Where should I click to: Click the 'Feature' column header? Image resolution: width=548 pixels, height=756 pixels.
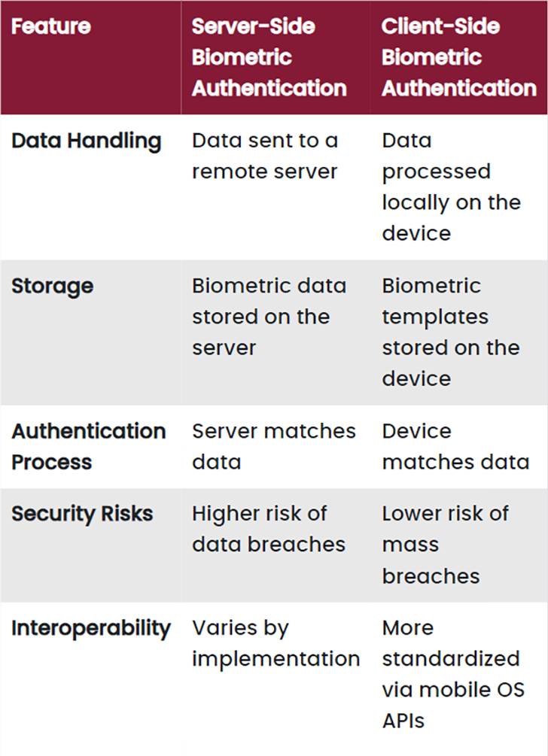[x=50, y=26]
